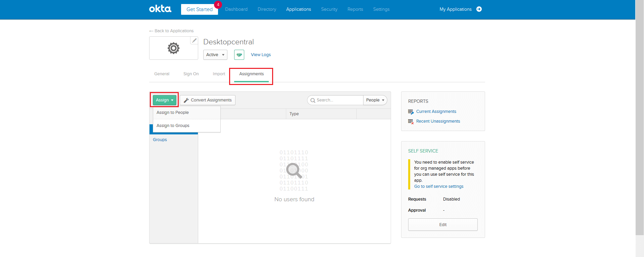This screenshot has height=257, width=644.
Task: Go back to Applications list
Action: point(171,31)
